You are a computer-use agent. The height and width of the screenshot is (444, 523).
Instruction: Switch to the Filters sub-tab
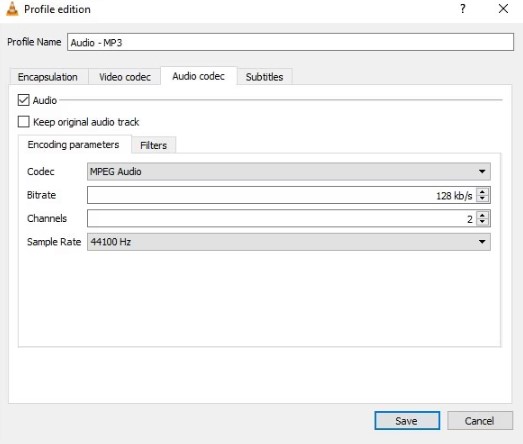coord(153,145)
